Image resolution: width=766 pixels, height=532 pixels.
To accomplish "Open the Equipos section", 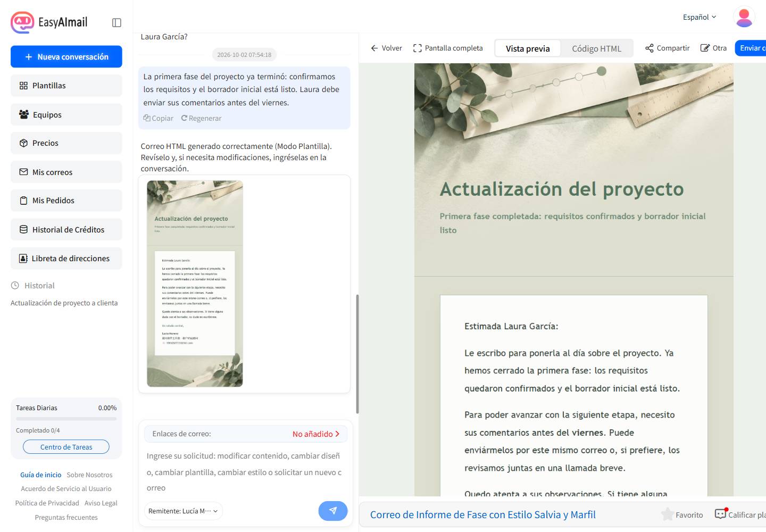I will 66,114.
